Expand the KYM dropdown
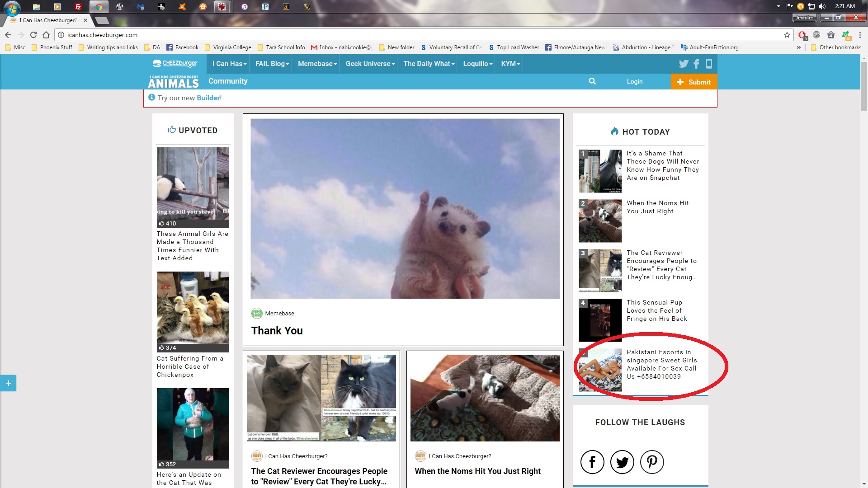 510,64
